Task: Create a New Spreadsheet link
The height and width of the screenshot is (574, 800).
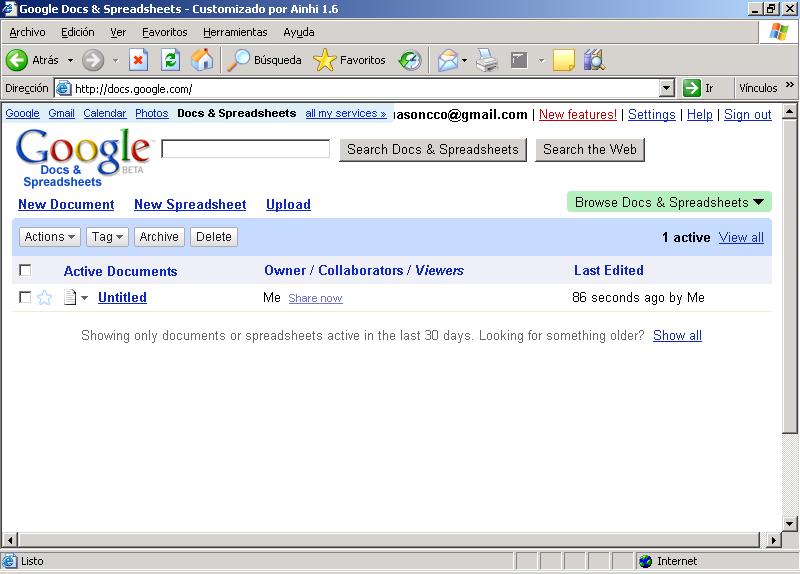Action: 190,205
